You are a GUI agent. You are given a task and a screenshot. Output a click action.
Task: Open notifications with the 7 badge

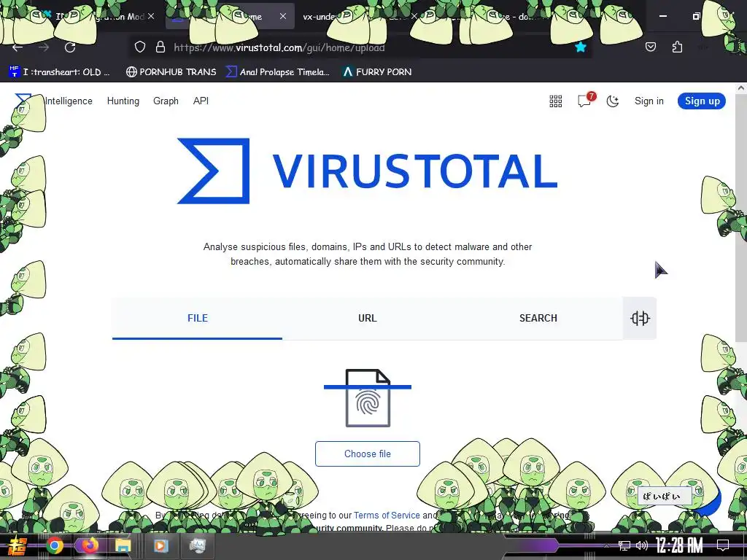[x=585, y=100]
